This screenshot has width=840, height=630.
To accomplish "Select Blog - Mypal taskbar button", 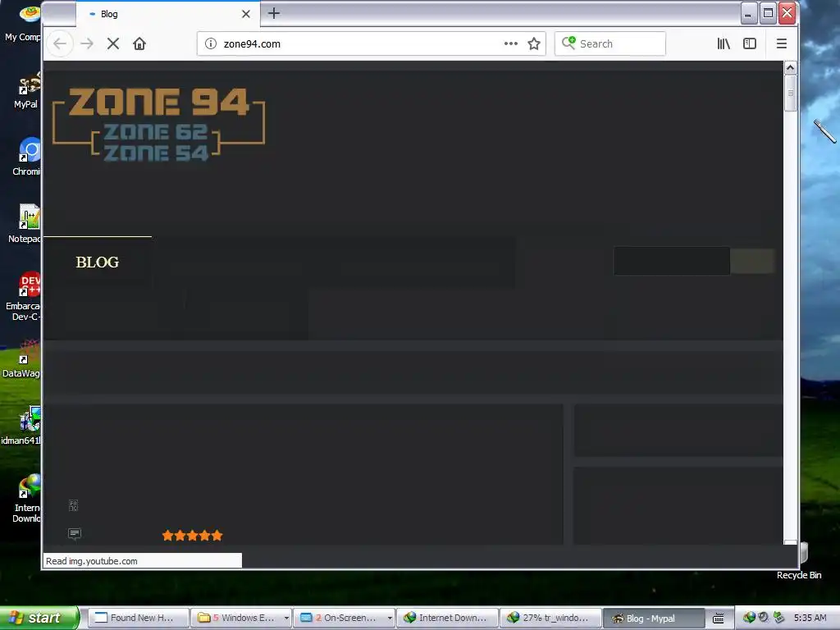I will tap(654, 618).
